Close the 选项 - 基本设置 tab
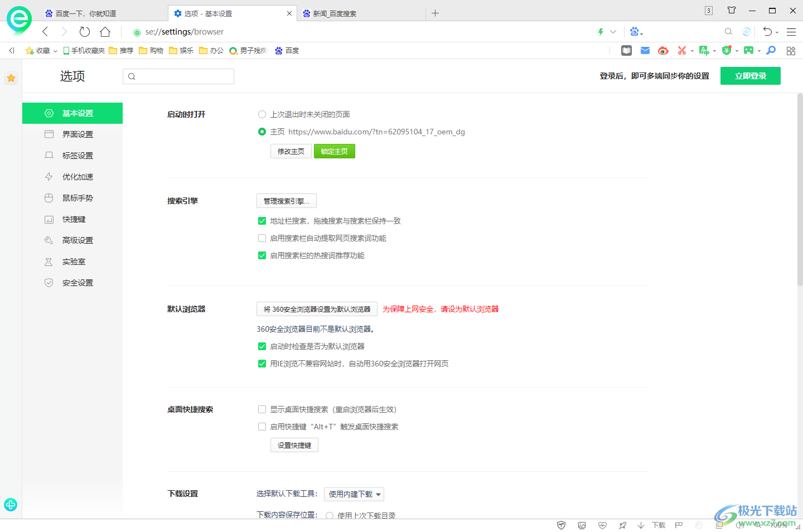This screenshot has width=803, height=532. tap(289, 13)
